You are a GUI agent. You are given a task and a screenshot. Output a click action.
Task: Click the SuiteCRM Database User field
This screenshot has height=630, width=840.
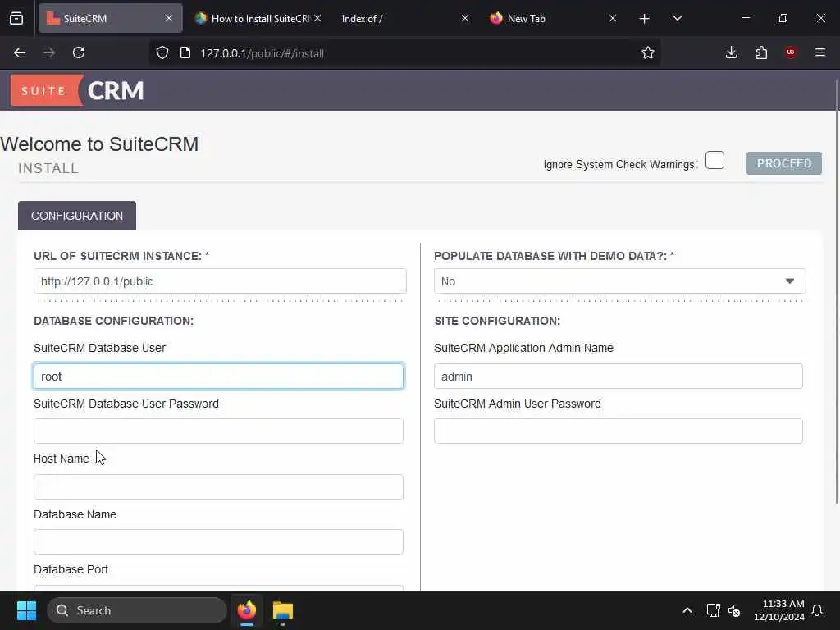tap(218, 376)
